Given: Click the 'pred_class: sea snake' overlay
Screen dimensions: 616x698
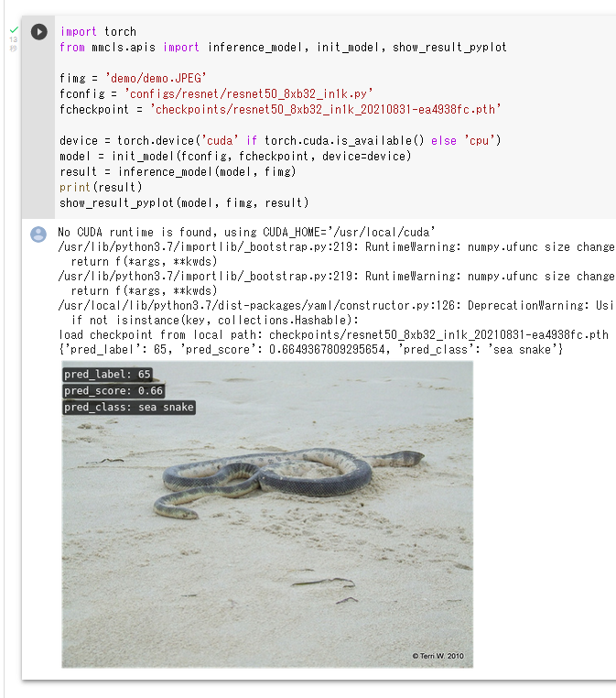Looking at the screenshot, I should click(129, 408).
